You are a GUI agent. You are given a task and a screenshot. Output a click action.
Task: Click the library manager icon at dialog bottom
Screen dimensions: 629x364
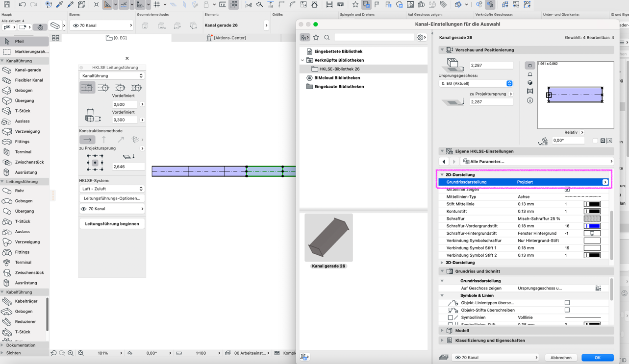304,357
